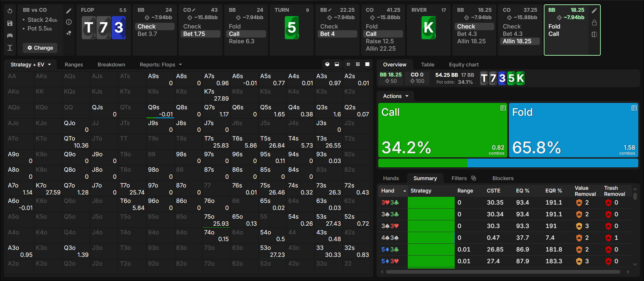This screenshot has height=281, width=644.
Task: Open the Reports: Flops dropdown
Action: (x=161, y=65)
